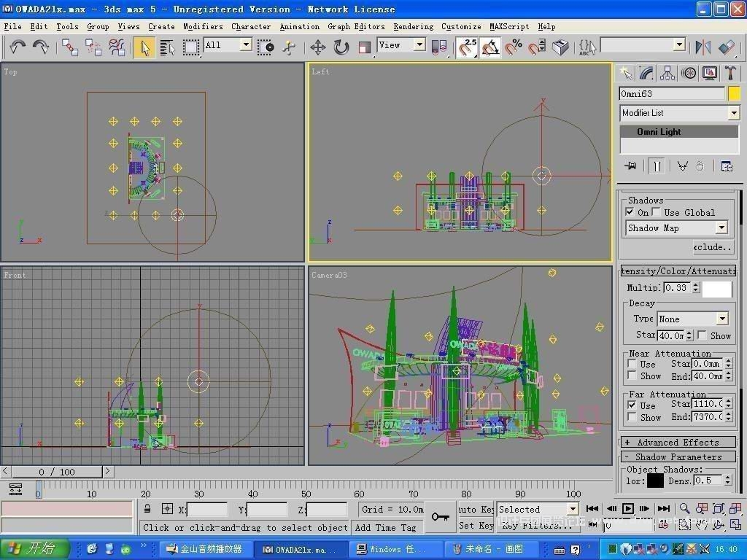The height and width of the screenshot is (560, 747).
Task: Toggle the Percent Snap icon
Action: click(x=514, y=47)
